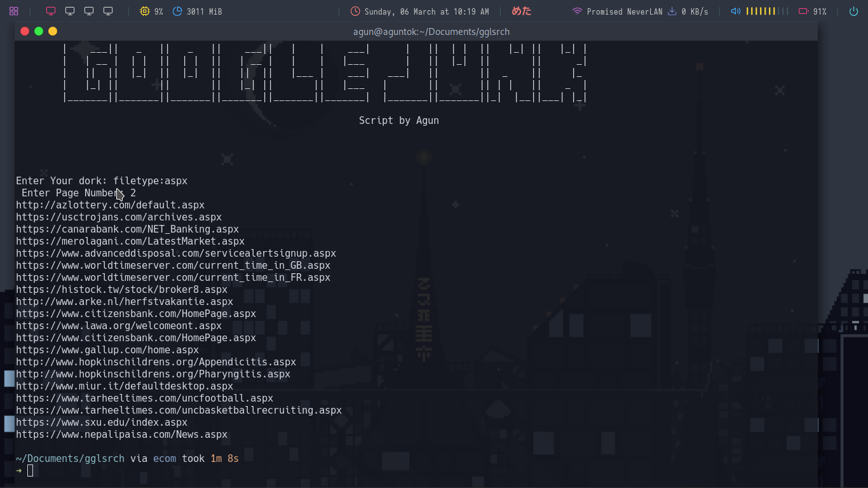Screen dimensions: 868x488
Task: Click the 9% CPU value
Action: [x=158, y=12]
